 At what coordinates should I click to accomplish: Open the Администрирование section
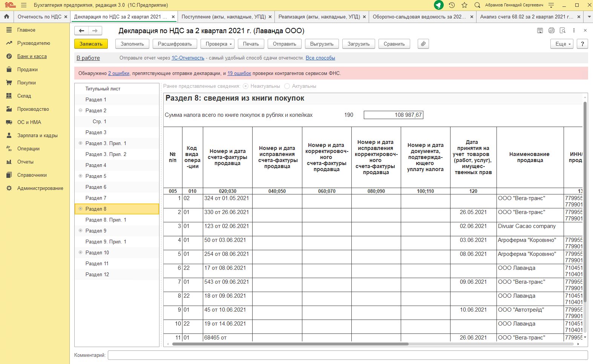click(x=40, y=188)
